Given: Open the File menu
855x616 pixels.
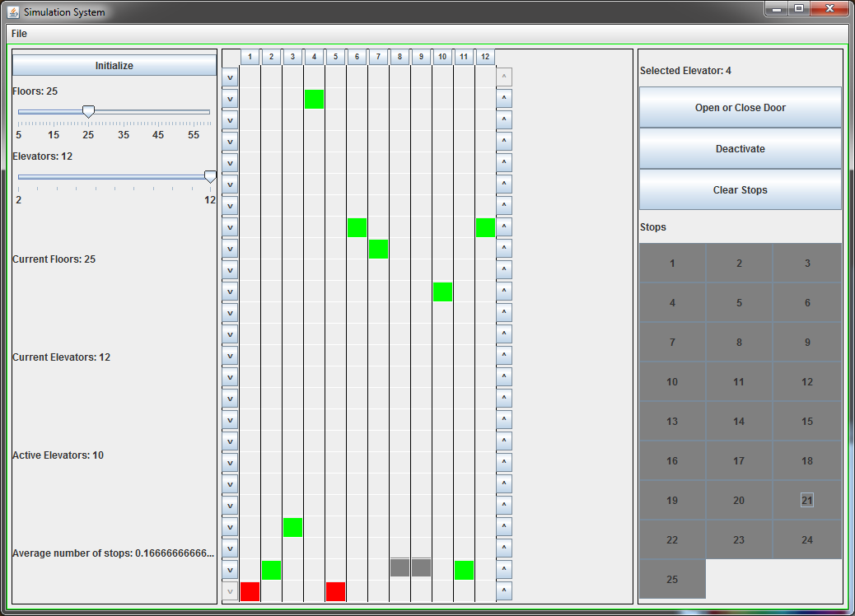Looking at the screenshot, I should (19, 34).
